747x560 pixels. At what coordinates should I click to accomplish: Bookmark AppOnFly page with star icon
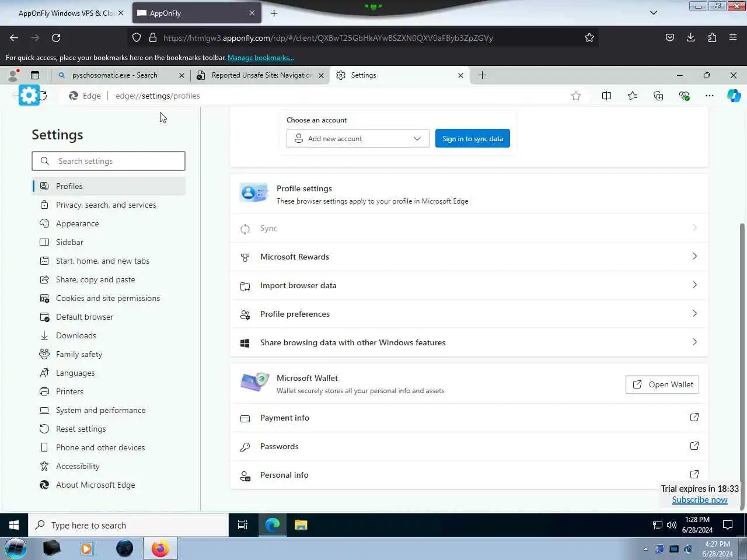[589, 37]
